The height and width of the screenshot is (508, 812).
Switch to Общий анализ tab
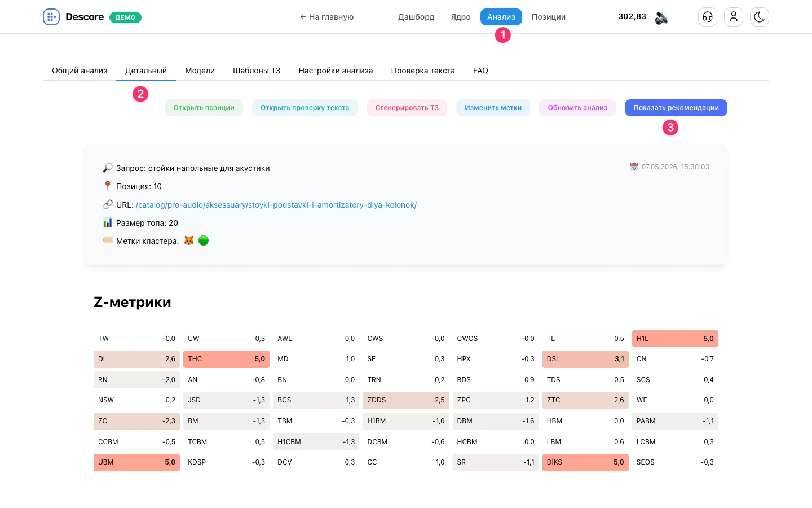[80, 71]
